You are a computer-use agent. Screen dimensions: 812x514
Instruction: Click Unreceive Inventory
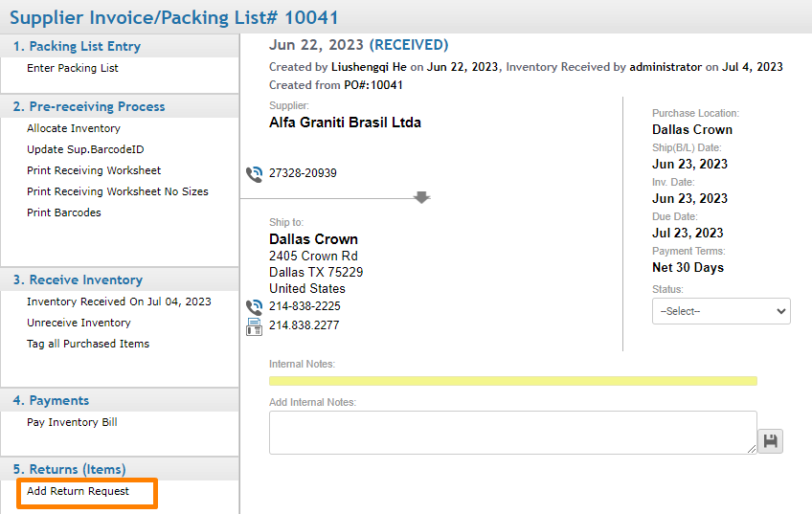(79, 323)
